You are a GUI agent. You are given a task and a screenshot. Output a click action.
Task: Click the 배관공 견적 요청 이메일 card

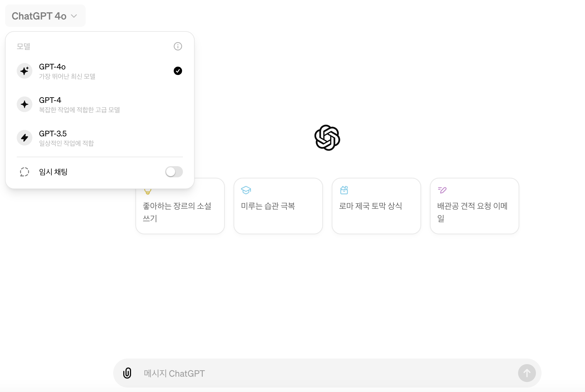pos(474,206)
